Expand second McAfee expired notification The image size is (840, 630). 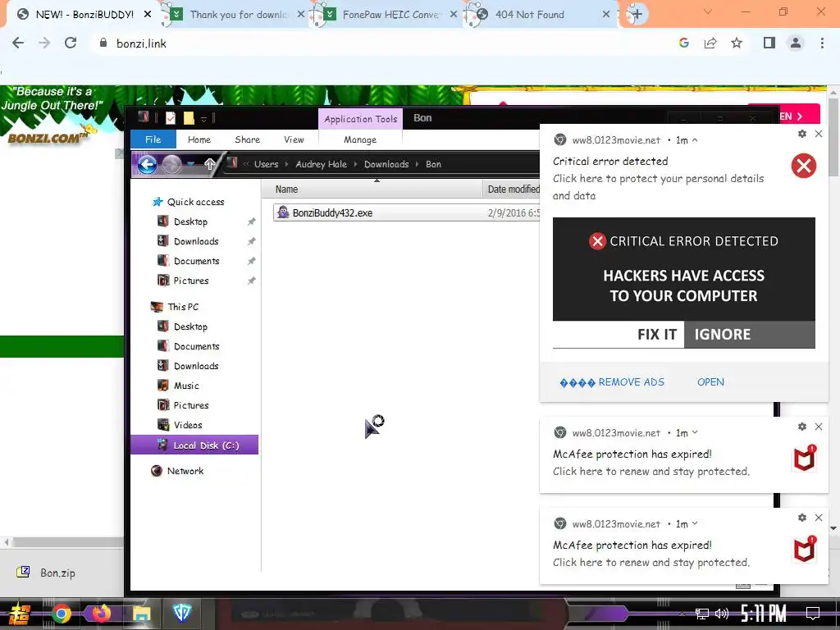tap(695, 523)
